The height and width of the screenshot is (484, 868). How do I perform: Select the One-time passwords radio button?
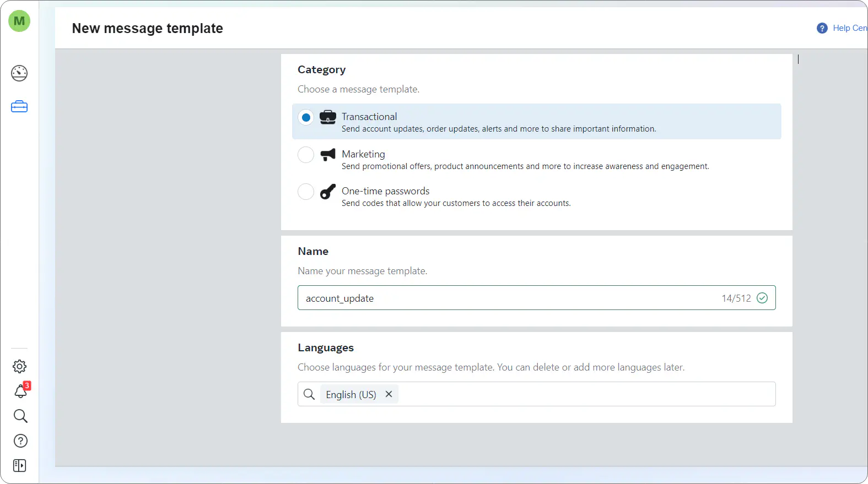(x=306, y=192)
